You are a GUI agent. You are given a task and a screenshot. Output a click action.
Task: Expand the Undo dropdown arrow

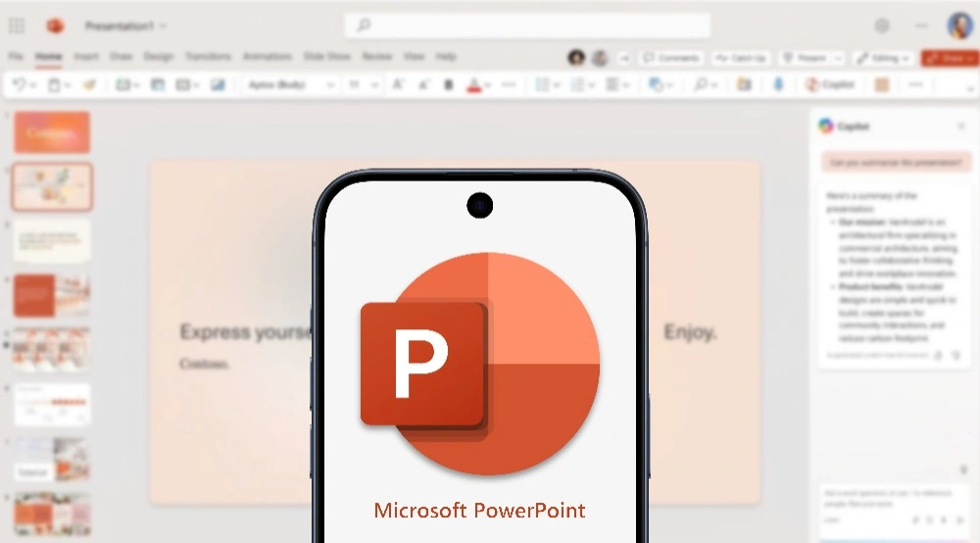coord(32,85)
